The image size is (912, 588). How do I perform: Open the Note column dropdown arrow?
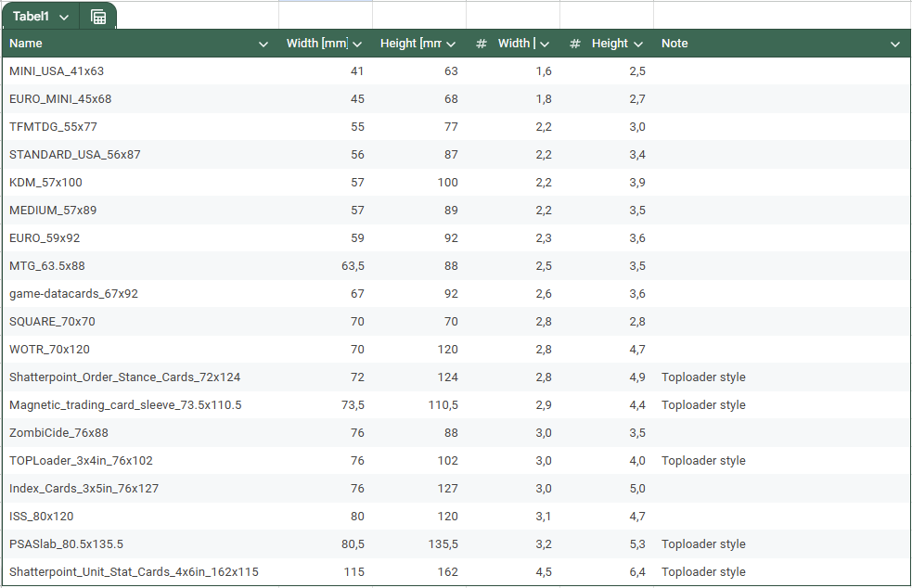pyautogui.click(x=895, y=45)
